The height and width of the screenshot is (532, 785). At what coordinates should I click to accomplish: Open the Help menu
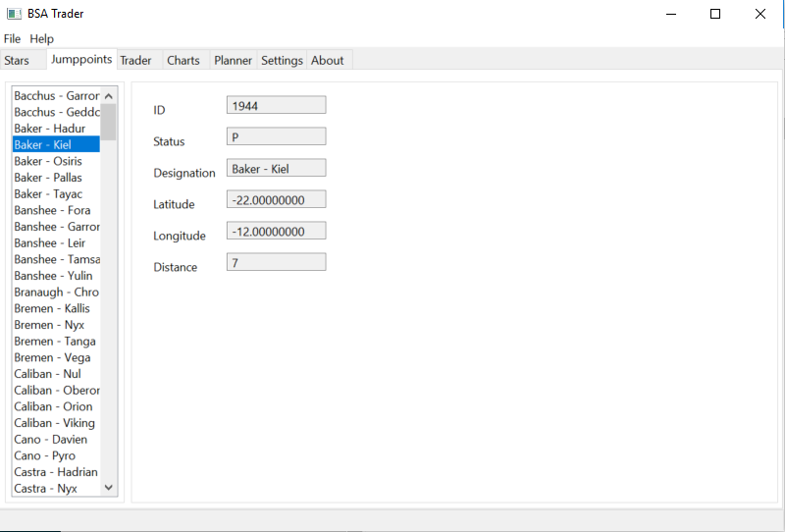click(41, 38)
